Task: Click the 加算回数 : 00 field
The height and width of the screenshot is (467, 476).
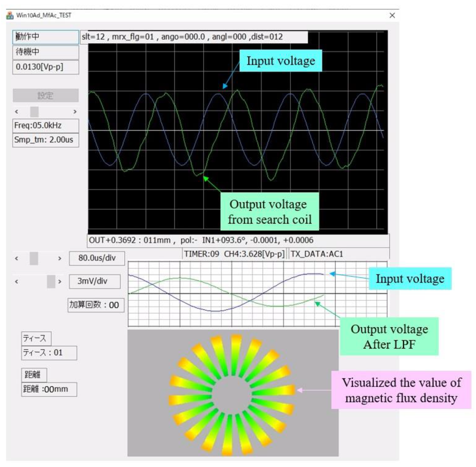Action: click(x=96, y=305)
